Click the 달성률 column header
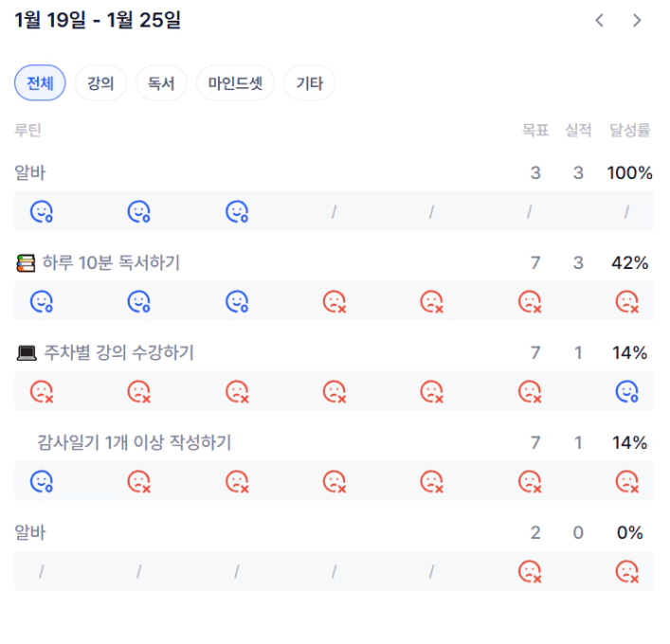 [629, 131]
